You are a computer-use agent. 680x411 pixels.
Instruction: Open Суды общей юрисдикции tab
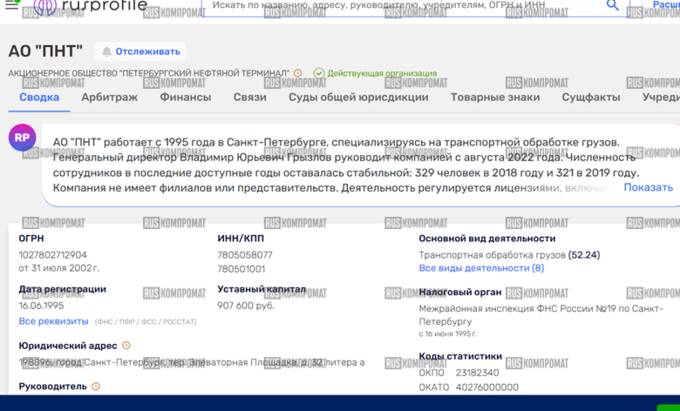(358, 97)
